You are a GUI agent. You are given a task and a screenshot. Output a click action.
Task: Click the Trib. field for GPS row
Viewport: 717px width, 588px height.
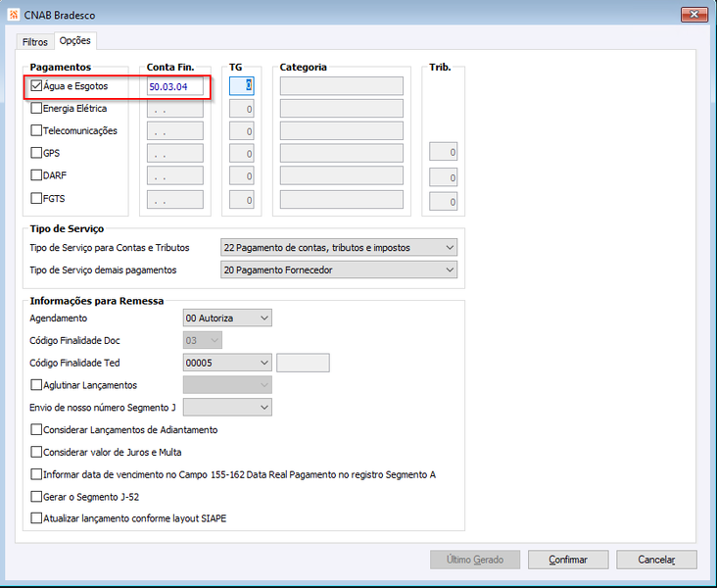pyautogui.click(x=443, y=152)
